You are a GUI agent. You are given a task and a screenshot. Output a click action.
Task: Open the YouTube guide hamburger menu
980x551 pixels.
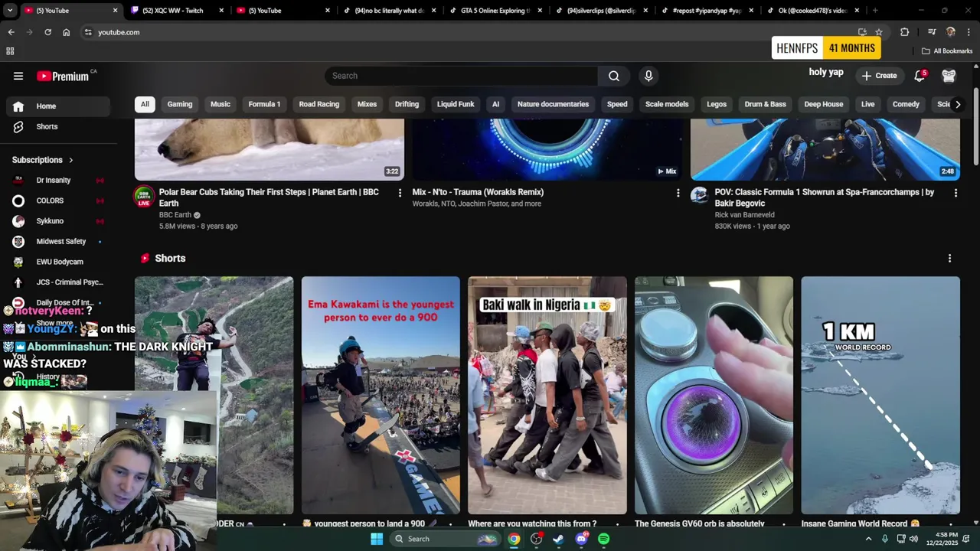(18, 76)
